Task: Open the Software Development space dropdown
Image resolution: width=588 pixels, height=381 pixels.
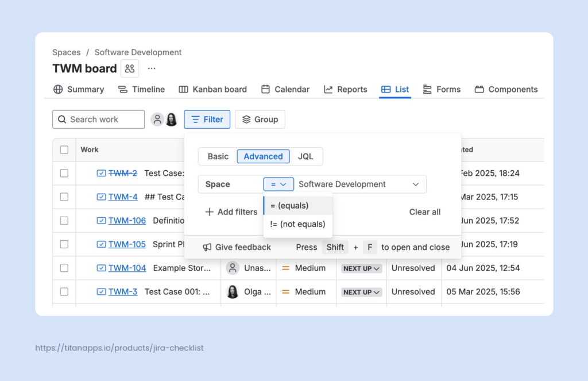Action: click(359, 184)
